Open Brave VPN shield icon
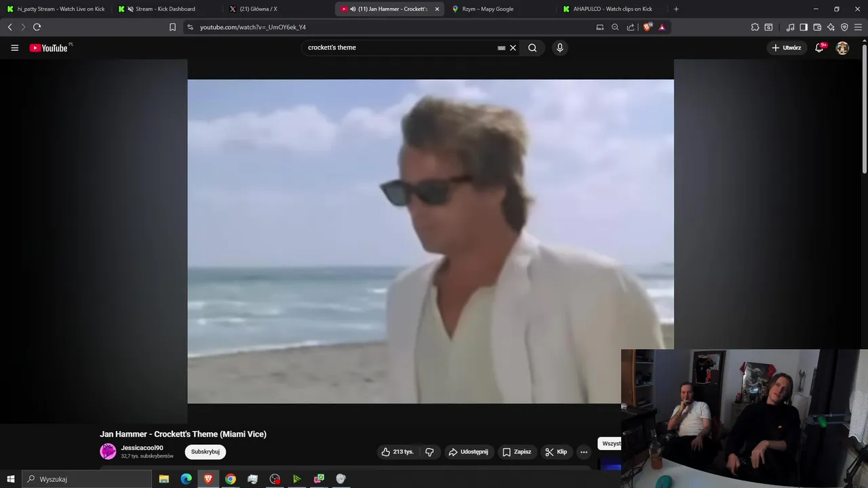The height and width of the screenshot is (488, 868). [844, 27]
